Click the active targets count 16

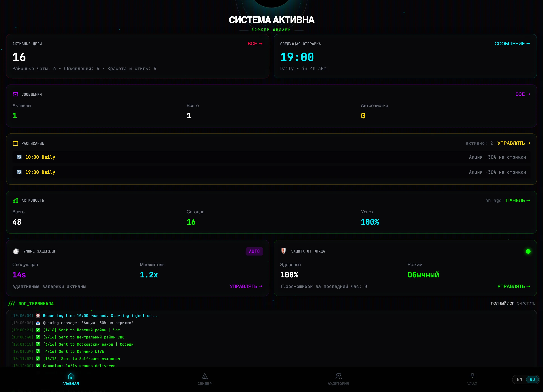pyautogui.click(x=19, y=57)
